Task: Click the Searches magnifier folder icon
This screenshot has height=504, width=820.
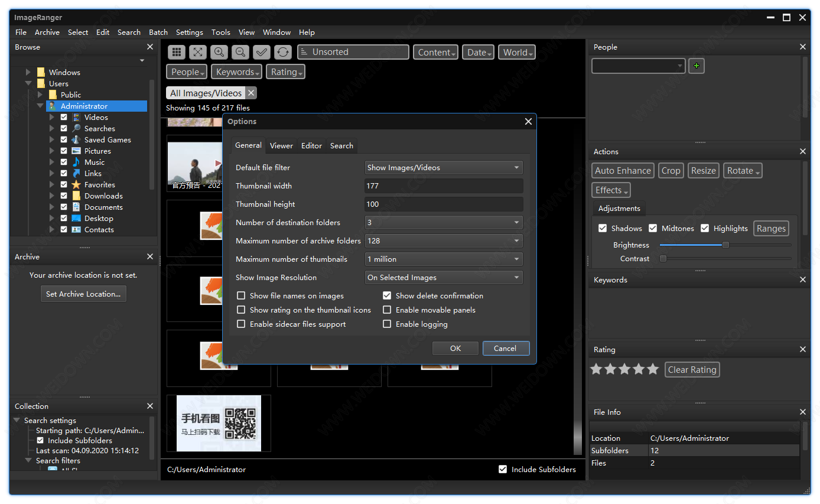Action: [x=76, y=129]
